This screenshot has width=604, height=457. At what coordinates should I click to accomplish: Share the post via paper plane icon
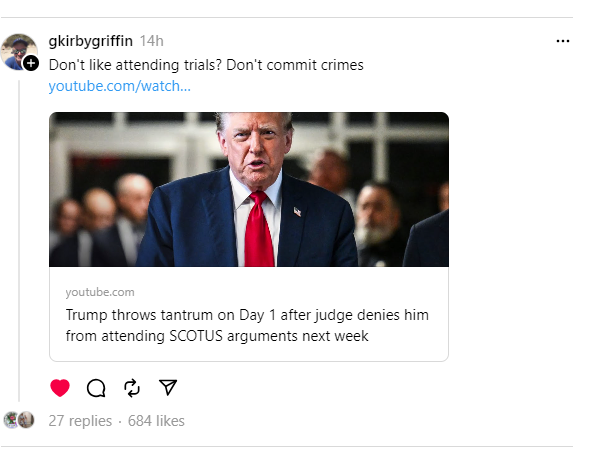point(168,388)
